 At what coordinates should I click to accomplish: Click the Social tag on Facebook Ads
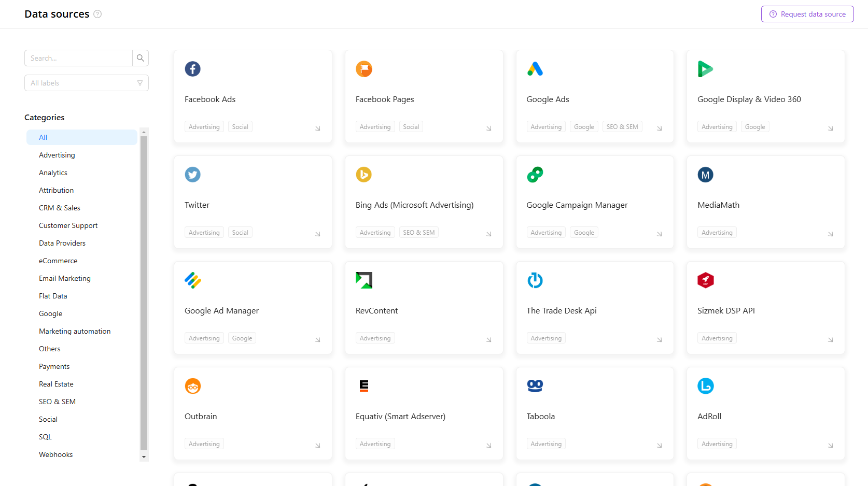point(240,126)
